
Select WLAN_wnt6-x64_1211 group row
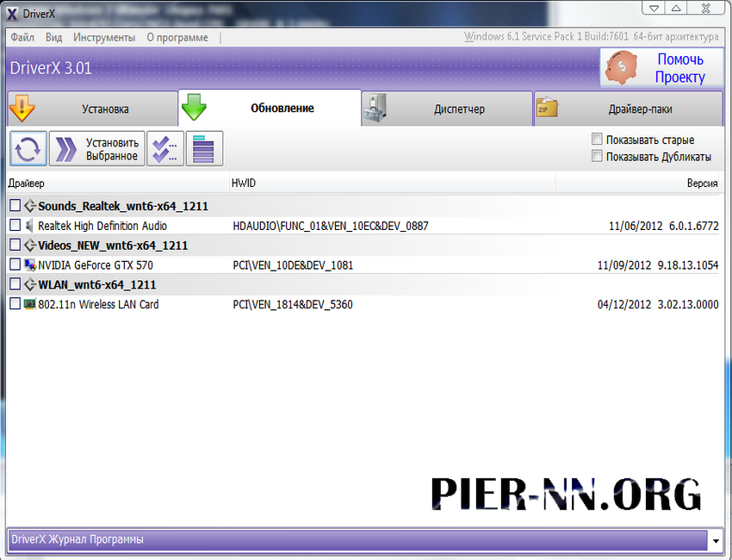363,284
